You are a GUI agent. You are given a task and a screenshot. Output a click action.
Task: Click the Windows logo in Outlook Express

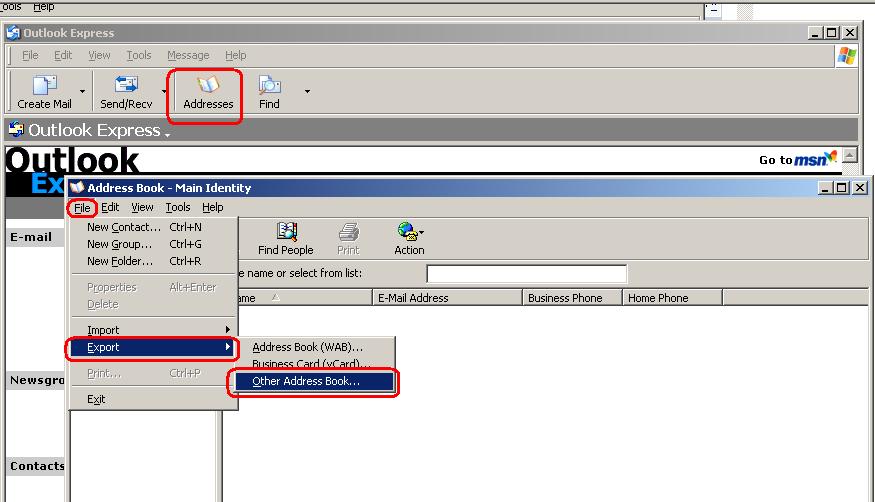click(847, 56)
